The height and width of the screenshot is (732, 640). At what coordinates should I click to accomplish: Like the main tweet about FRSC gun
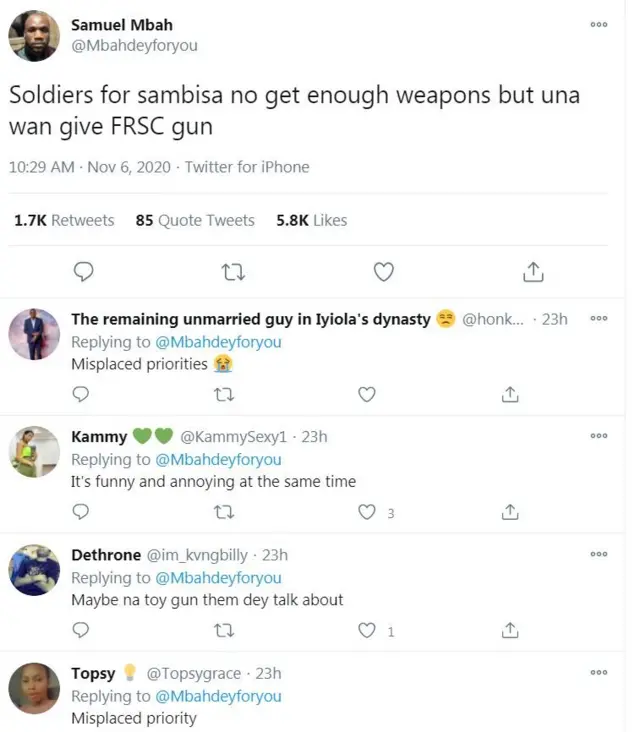point(383,271)
